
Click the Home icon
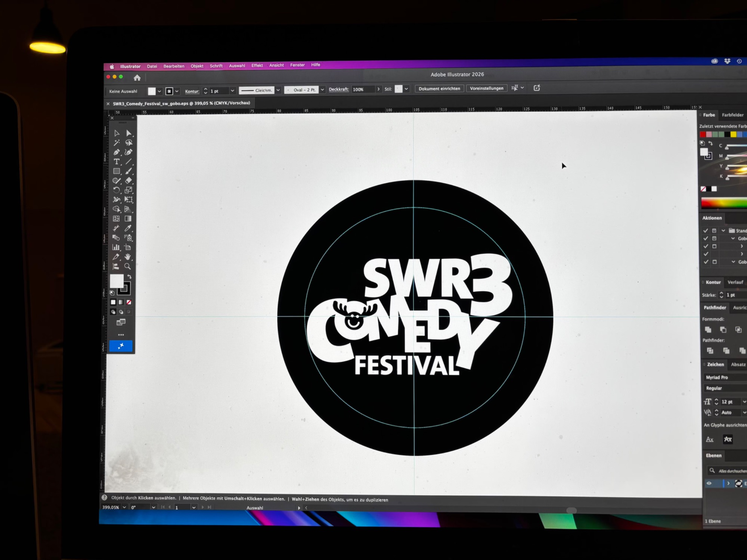137,78
